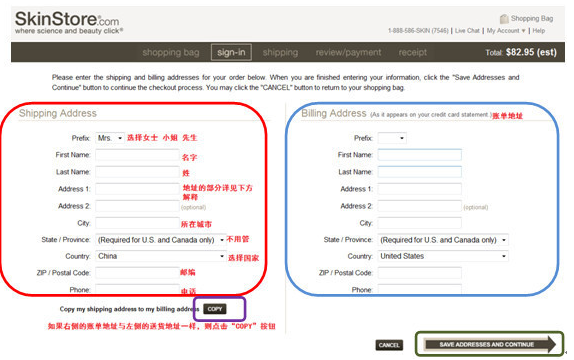Click the shipping City field
This screenshot has height=360, width=574.
point(137,223)
